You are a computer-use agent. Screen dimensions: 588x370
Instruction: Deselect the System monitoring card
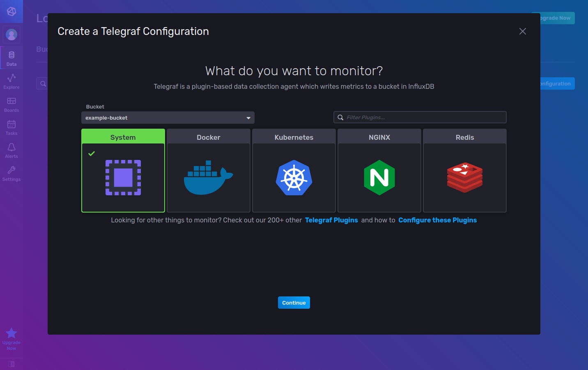point(123,178)
